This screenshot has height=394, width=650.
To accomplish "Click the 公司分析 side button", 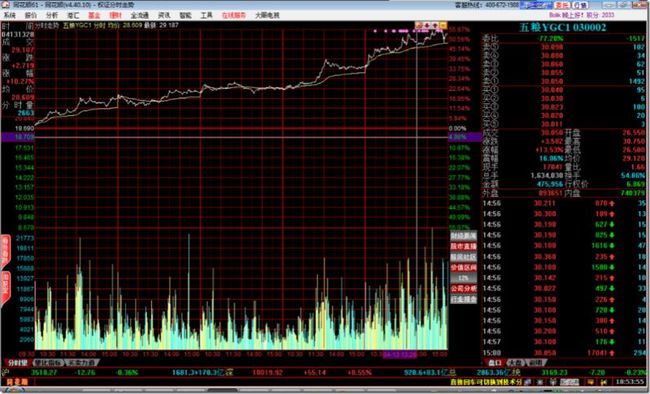I will pos(463,289).
